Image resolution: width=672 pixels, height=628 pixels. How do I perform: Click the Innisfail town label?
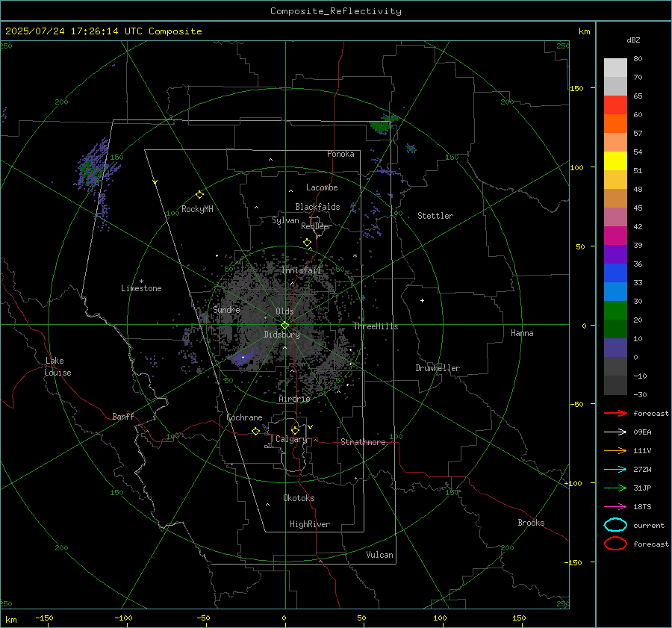click(x=301, y=270)
